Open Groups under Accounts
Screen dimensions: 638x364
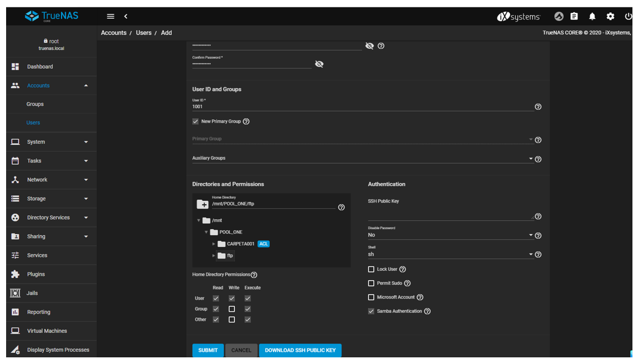click(x=51, y=104)
